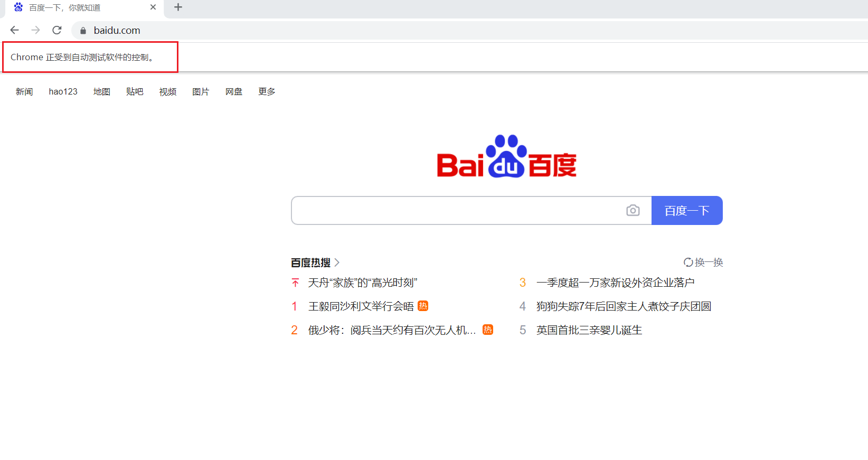Click the lock icon beside baidu.com
The image size is (868, 460).
[83, 31]
